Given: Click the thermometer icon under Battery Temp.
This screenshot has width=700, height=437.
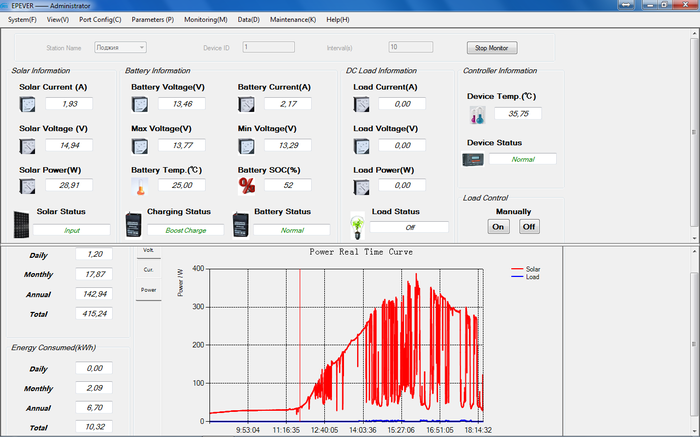Looking at the screenshot, I should [140, 186].
